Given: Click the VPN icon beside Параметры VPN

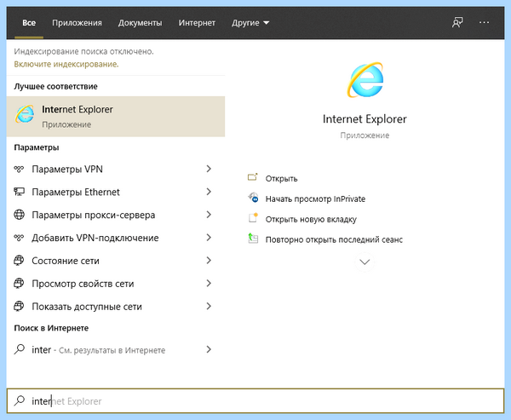Looking at the screenshot, I should (x=19, y=169).
